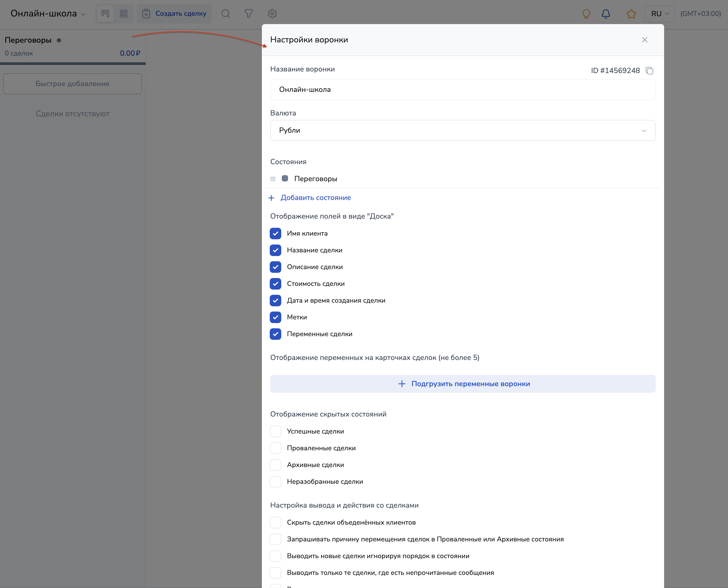The image size is (728, 588).
Task: Open the Валюта Рубли dropdown
Action: [x=462, y=130]
